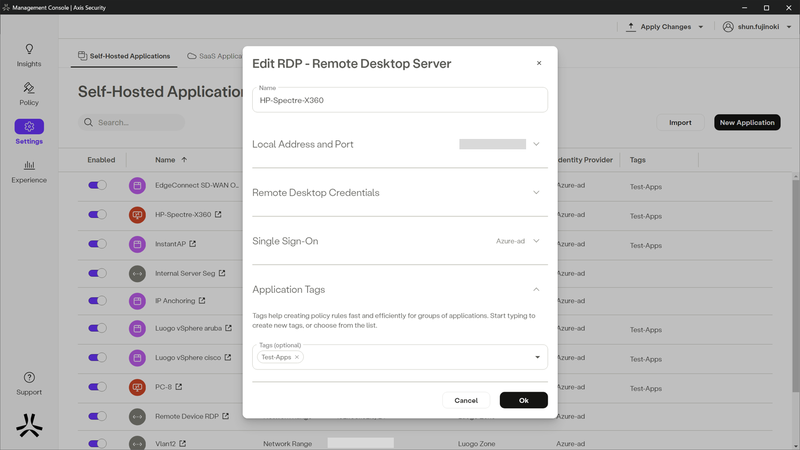Click the Remote Device RDP network icon

[x=137, y=416]
